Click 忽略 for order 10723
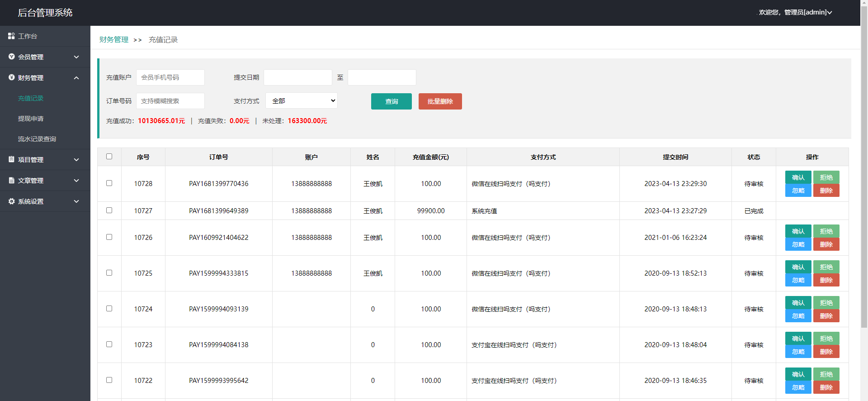The height and width of the screenshot is (401, 868). tap(798, 352)
